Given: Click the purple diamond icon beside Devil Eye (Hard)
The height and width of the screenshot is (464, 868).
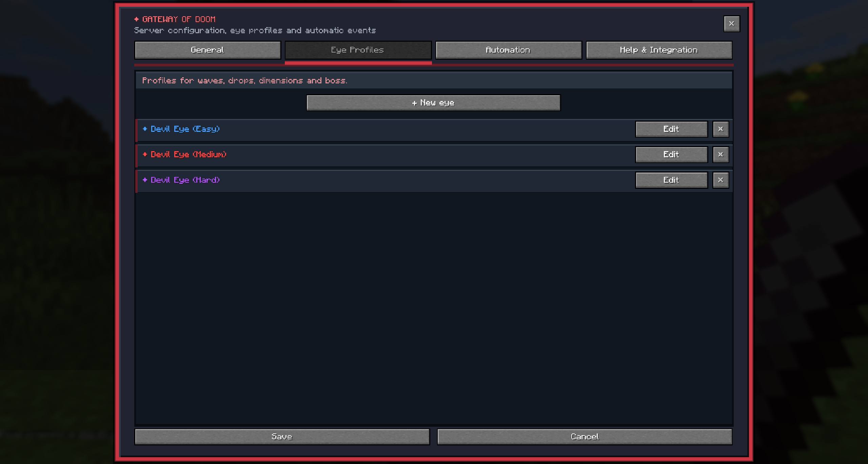Looking at the screenshot, I should pos(145,180).
